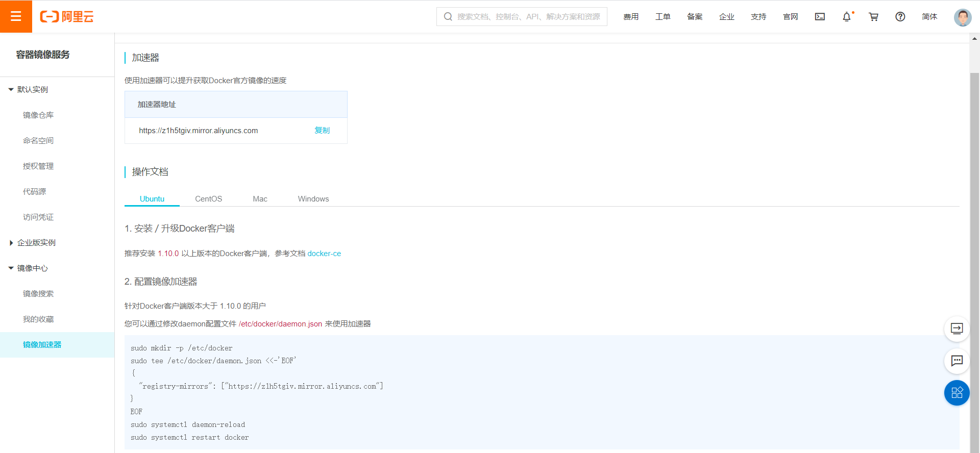The height and width of the screenshot is (453, 980).
Task: Click the 容器镜像服务 sidebar title
Action: point(43,55)
